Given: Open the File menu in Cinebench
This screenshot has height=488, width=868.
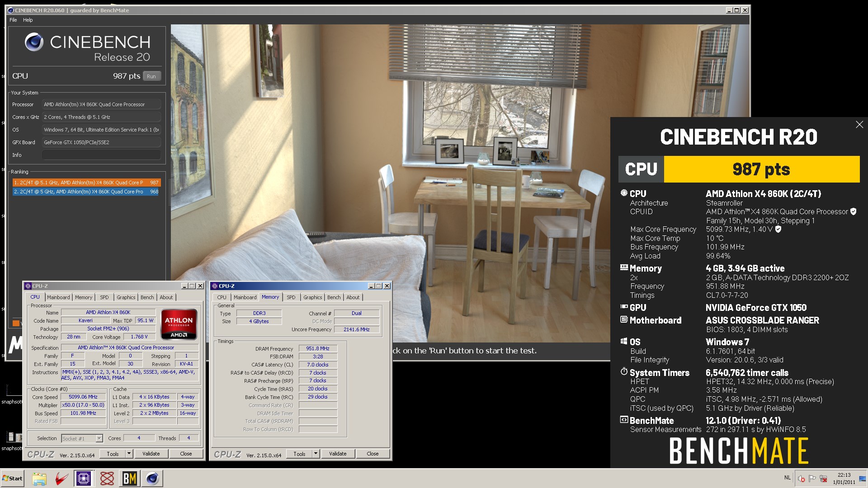Looking at the screenshot, I should pyautogui.click(x=13, y=20).
